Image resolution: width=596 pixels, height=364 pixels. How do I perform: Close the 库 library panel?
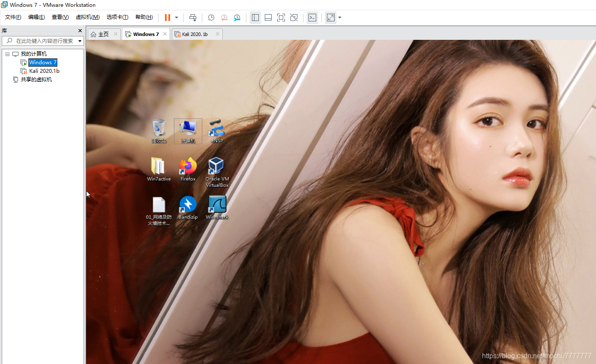pyautogui.click(x=80, y=31)
